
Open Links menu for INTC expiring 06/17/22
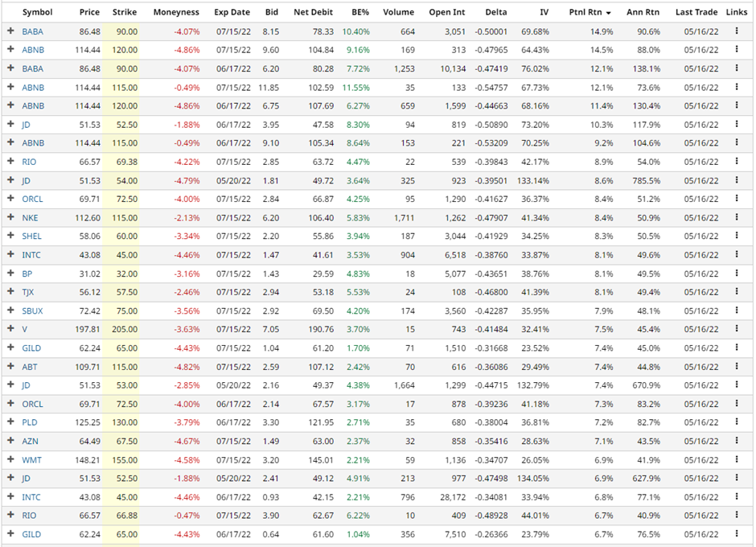coord(736,496)
